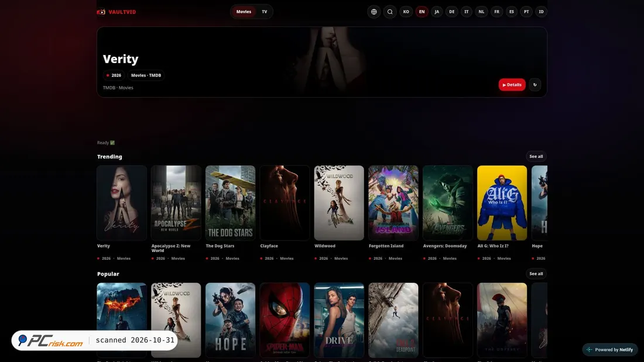Click the "Forgotten Island" caption
Image resolution: width=644 pixels, height=362 pixels.
[386, 246]
